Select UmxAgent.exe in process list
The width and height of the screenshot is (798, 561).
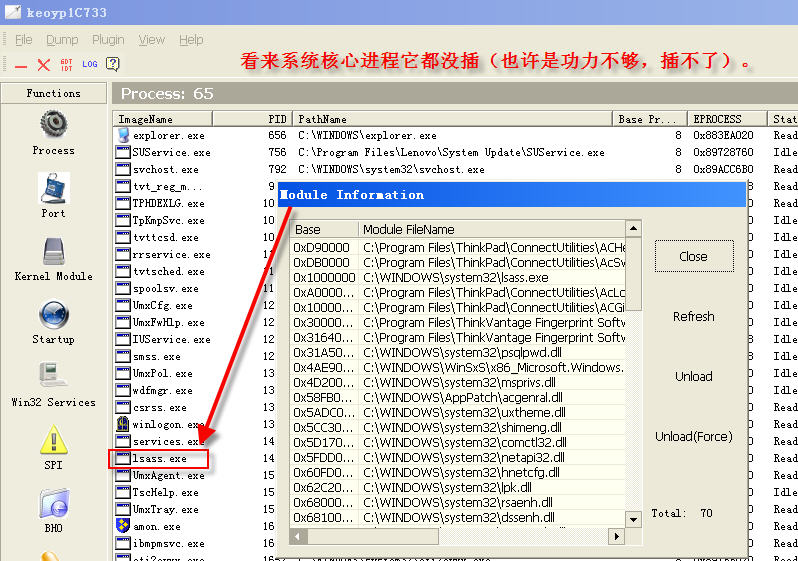tap(168, 475)
